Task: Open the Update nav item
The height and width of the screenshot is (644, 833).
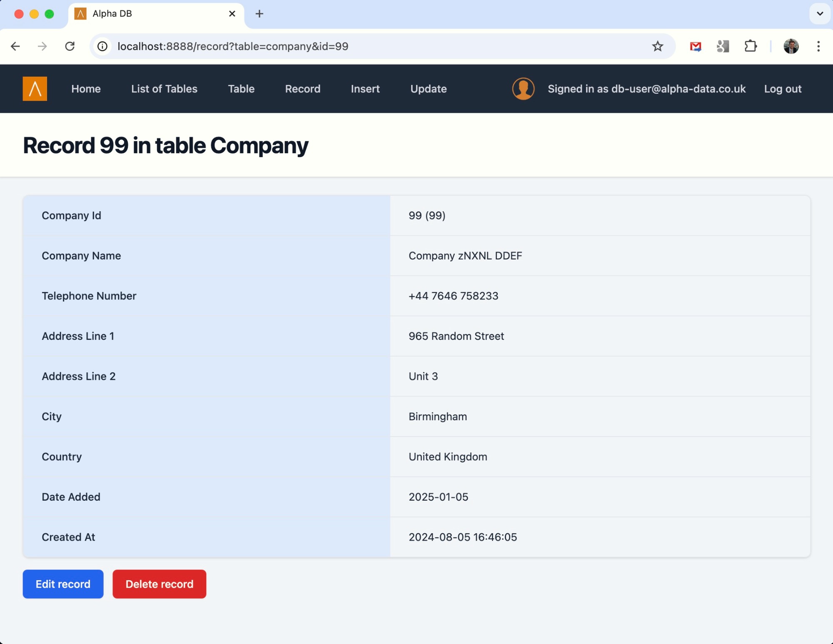Action: point(429,89)
